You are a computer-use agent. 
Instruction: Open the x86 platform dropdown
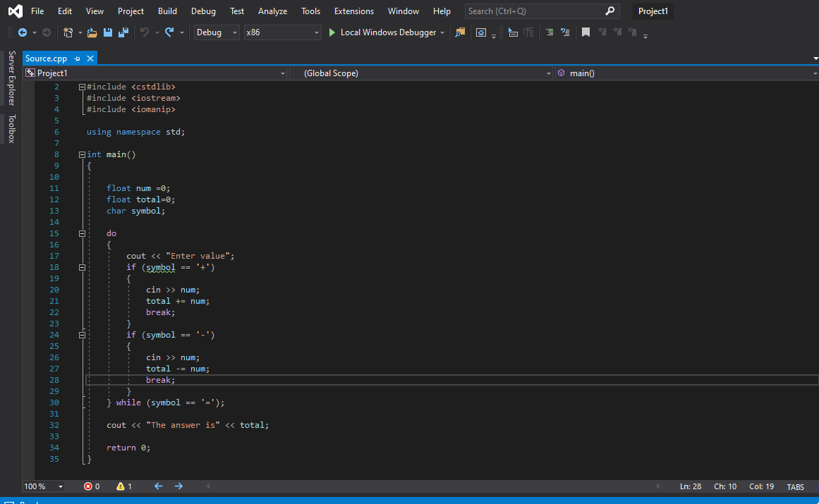(x=282, y=32)
